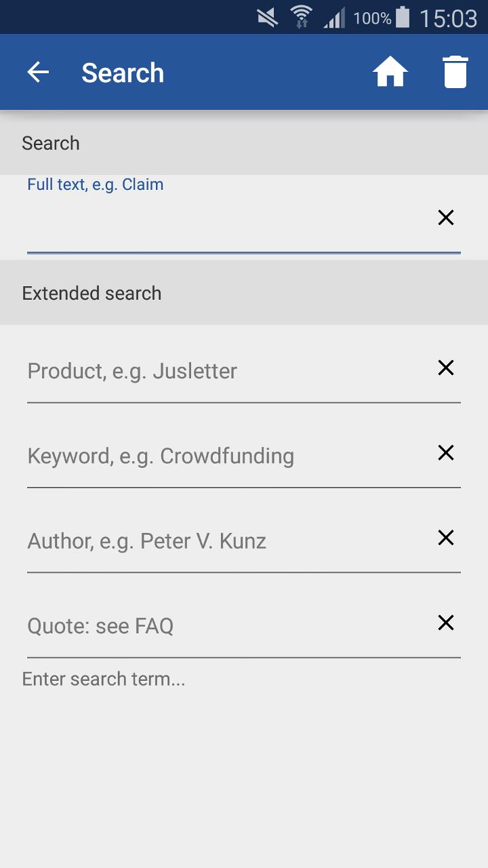Clear the Keyword search field
Screen dimensions: 488x868
(446, 453)
